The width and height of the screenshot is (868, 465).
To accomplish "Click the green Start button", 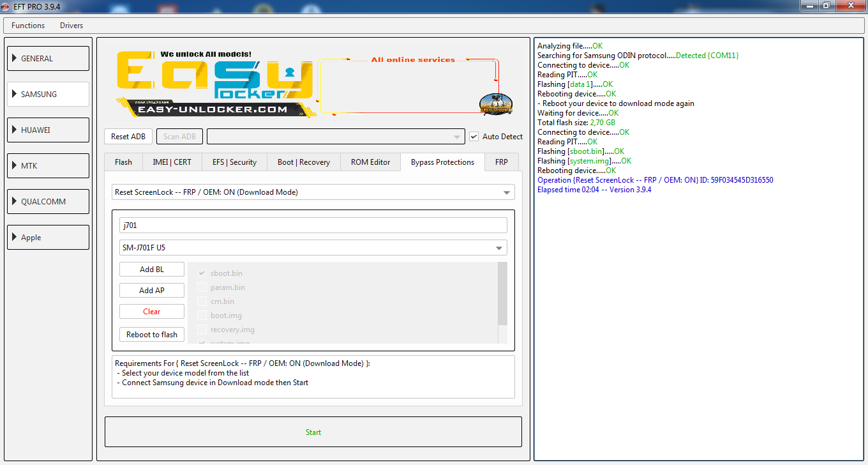I will (313, 432).
